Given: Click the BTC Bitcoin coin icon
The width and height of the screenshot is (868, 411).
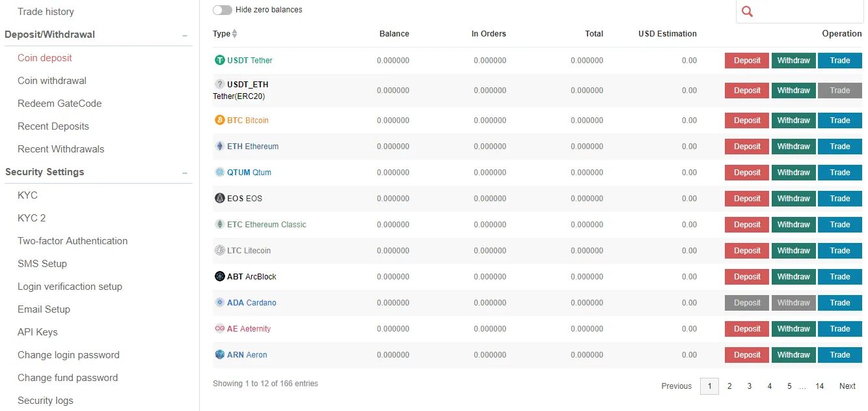Looking at the screenshot, I should 220,120.
